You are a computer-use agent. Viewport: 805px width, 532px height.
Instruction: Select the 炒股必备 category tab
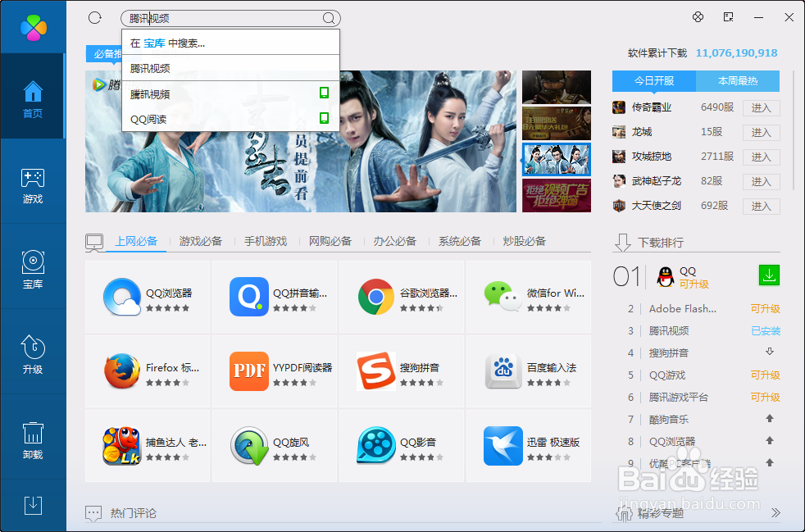pos(524,241)
